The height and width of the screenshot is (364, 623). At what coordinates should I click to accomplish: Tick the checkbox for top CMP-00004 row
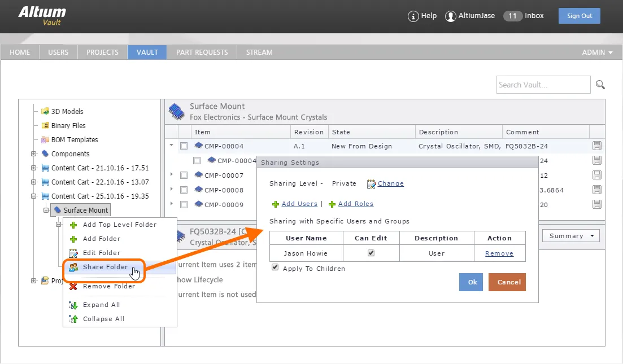click(184, 146)
